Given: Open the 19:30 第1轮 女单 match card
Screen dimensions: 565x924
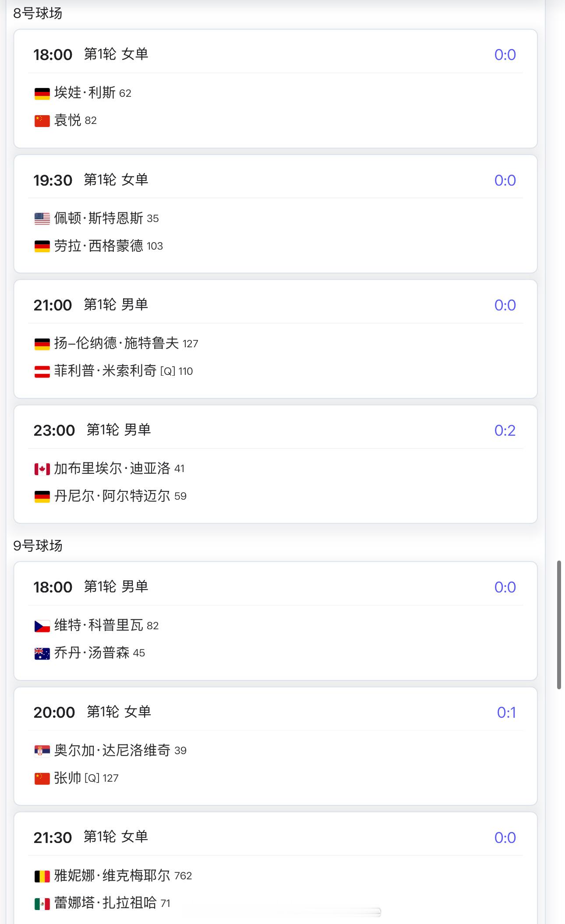Looking at the screenshot, I should (275, 214).
